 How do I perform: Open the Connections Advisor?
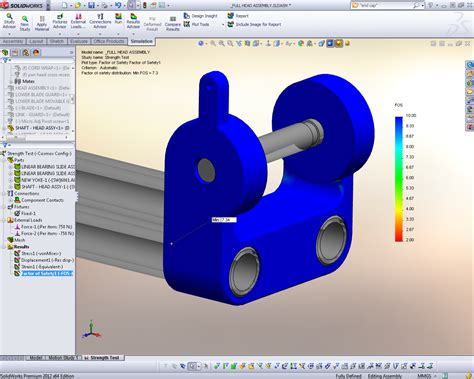point(100,21)
